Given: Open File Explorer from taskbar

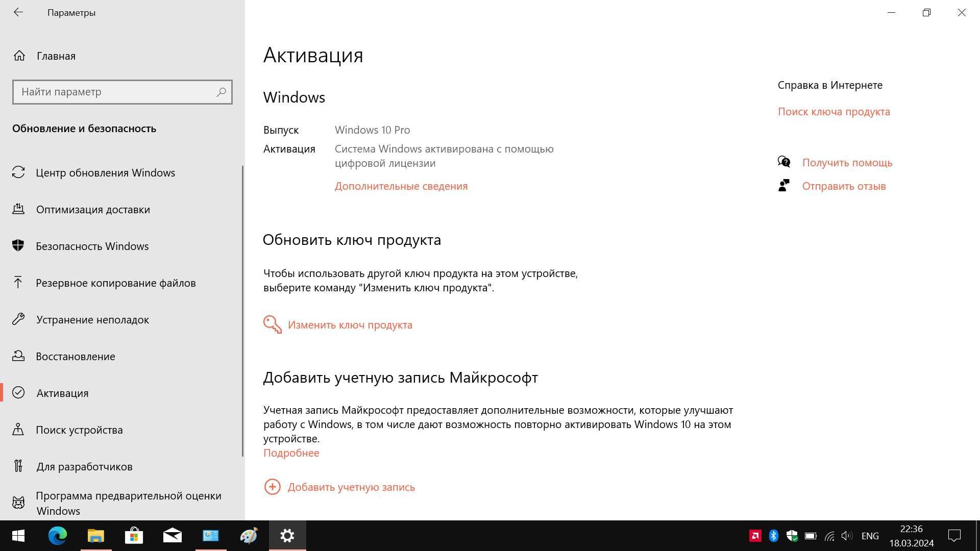Looking at the screenshot, I should [x=96, y=536].
